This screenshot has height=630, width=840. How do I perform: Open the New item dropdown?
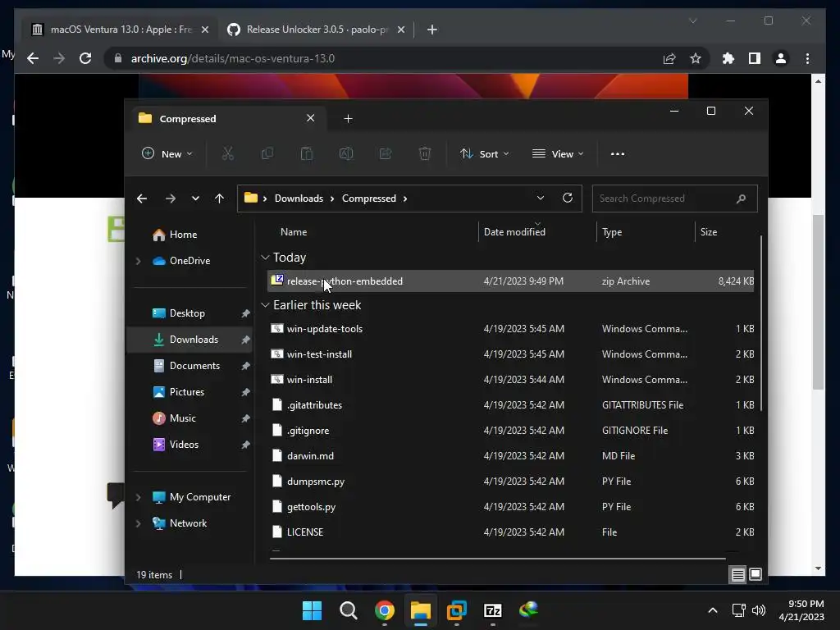(x=167, y=153)
